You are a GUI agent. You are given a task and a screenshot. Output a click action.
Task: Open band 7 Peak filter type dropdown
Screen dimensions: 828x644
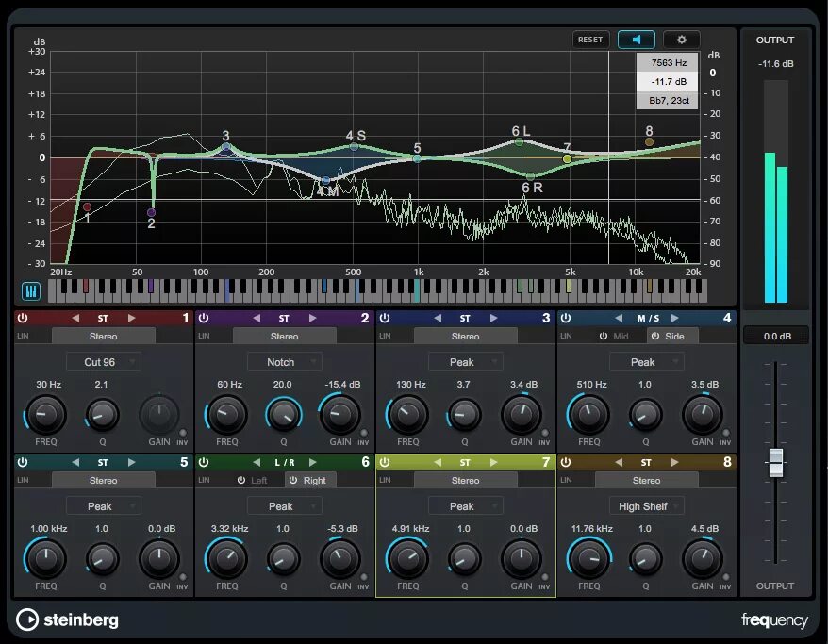tap(466, 506)
